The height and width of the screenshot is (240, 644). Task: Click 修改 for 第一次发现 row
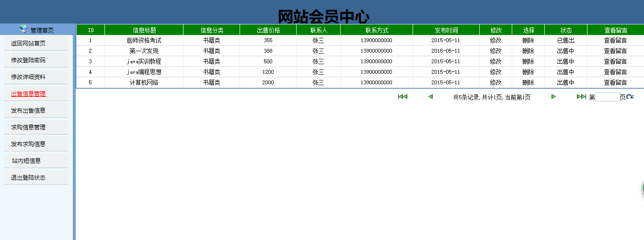(495, 51)
